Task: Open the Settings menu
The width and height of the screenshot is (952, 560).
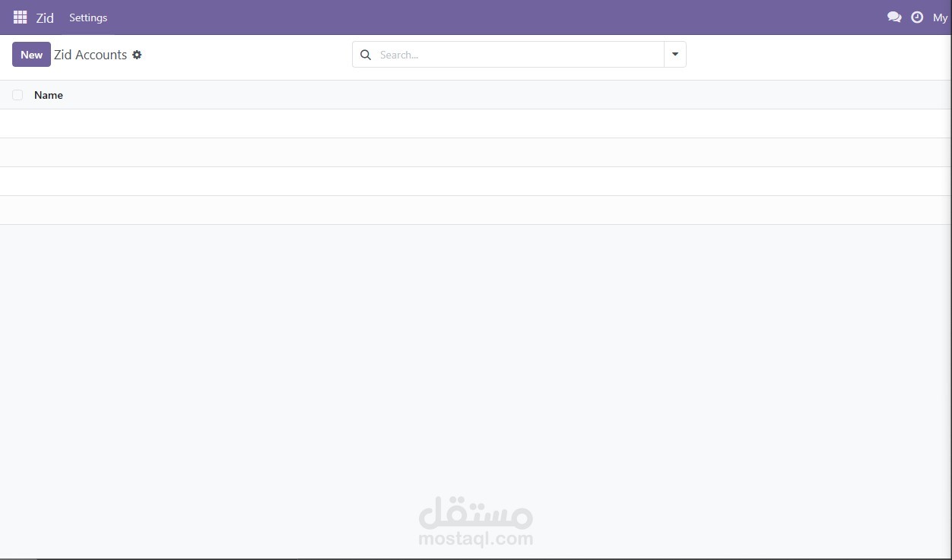Action: pyautogui.click(x=88, y=17)
